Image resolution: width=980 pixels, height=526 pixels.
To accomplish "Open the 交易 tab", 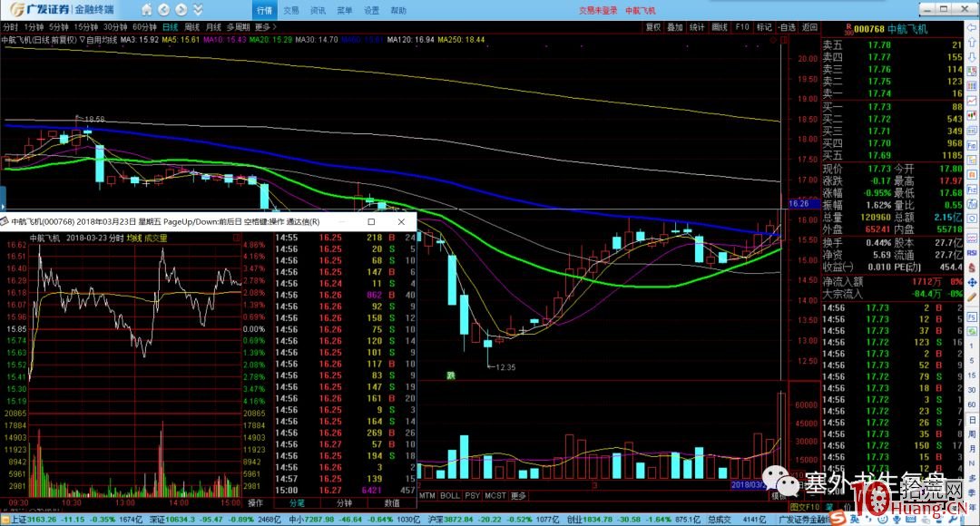I will (x=290, y=10).
